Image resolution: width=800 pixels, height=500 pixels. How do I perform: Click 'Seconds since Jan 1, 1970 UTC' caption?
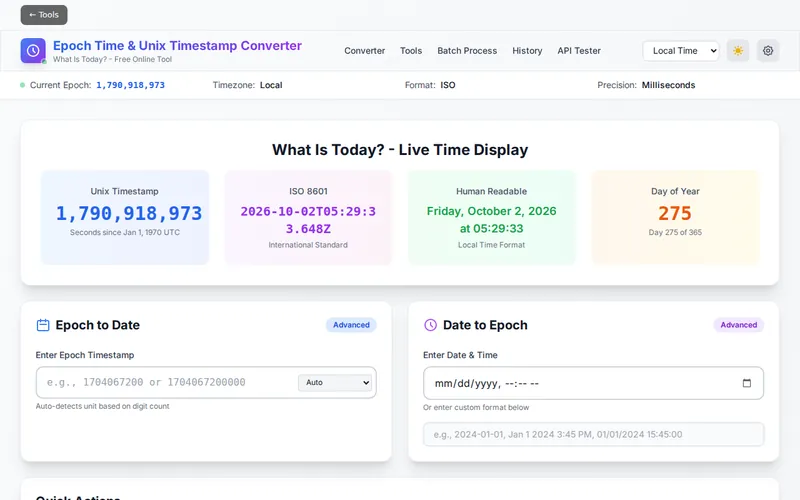click(125, 232)
